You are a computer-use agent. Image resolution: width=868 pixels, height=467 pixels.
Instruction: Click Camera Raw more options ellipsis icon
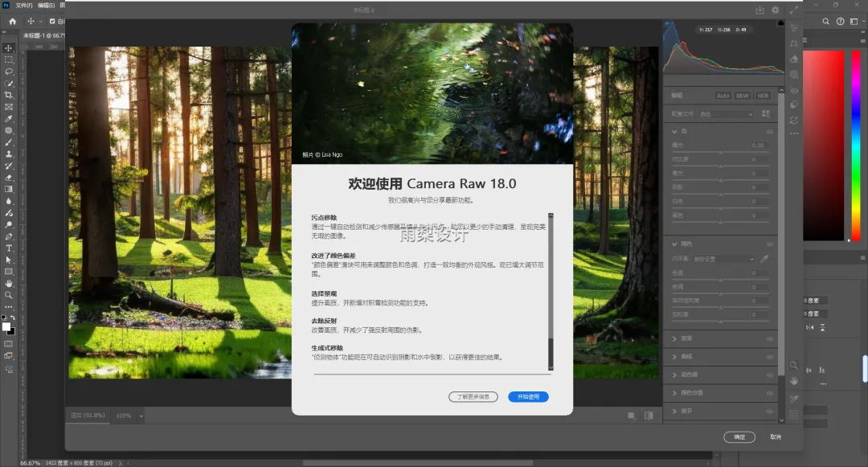tap(794, 133)
